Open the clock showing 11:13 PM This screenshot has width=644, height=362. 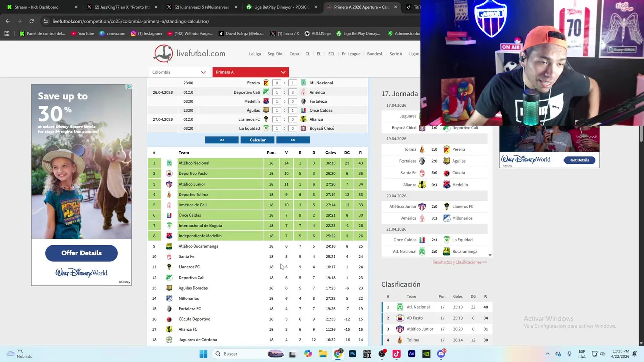coord(621,354)
